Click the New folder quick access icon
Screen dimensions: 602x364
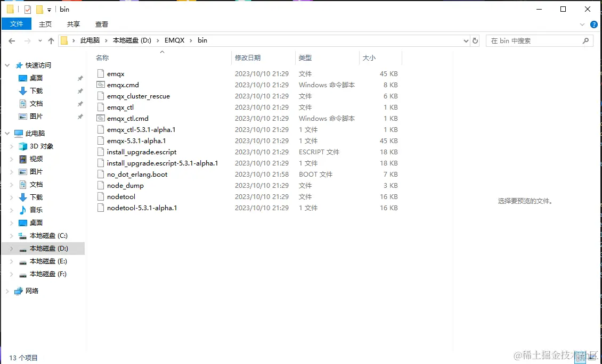[39, 10]
